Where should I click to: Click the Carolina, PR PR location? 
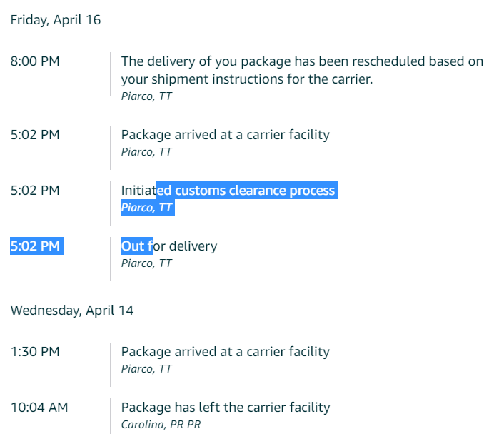tap(161, 424)
